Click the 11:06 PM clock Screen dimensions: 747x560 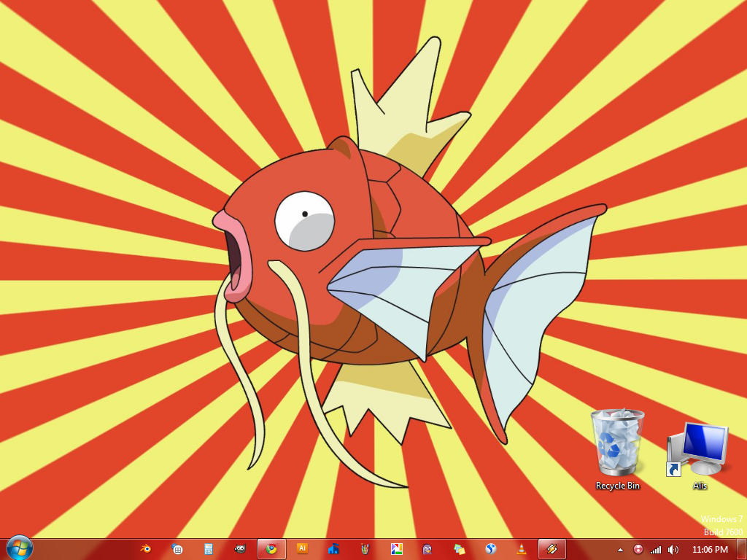(710, 549)
